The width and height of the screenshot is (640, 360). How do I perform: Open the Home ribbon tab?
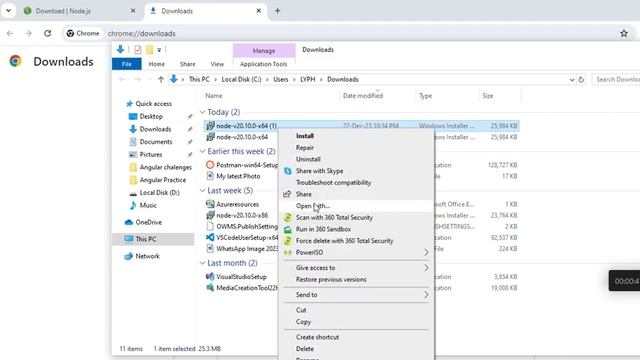157,64
